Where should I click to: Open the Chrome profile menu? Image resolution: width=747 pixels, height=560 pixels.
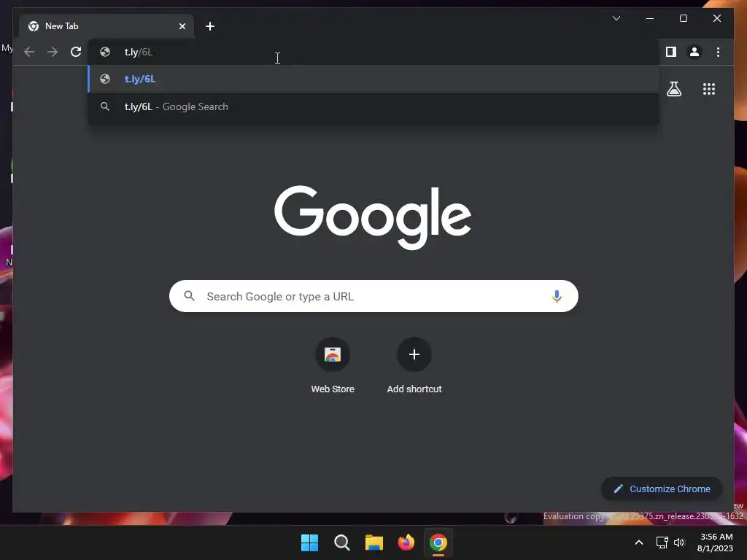(x=694, y=52)
